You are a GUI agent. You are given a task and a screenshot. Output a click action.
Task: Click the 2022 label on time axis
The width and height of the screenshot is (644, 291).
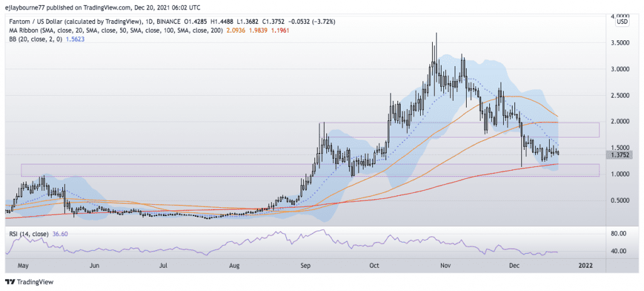(586, 266)
